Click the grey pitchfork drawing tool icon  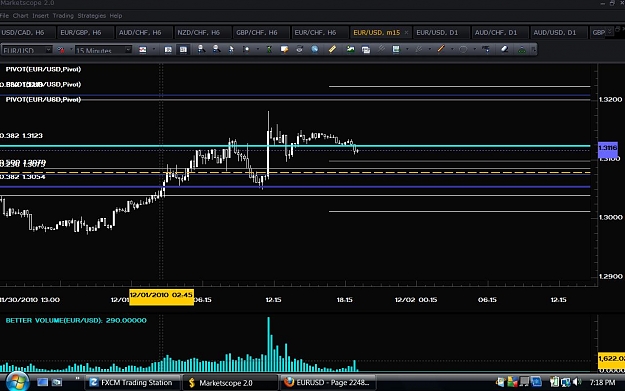pos(419,49)
